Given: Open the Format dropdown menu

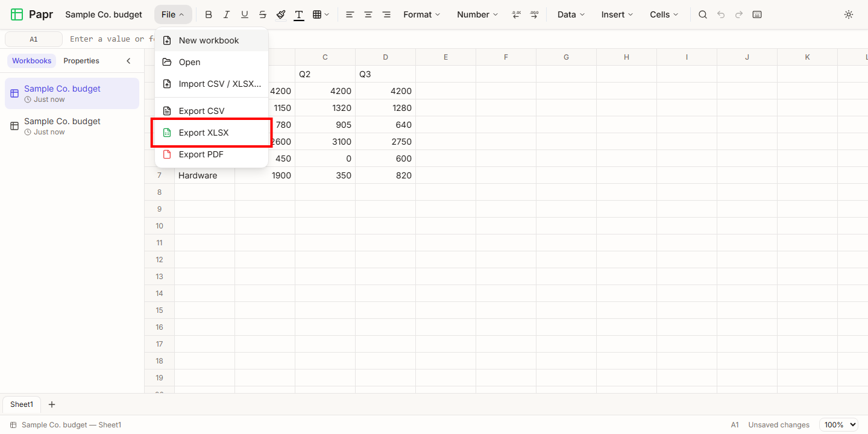Looking at the screenshot, I should coord(422,14).
